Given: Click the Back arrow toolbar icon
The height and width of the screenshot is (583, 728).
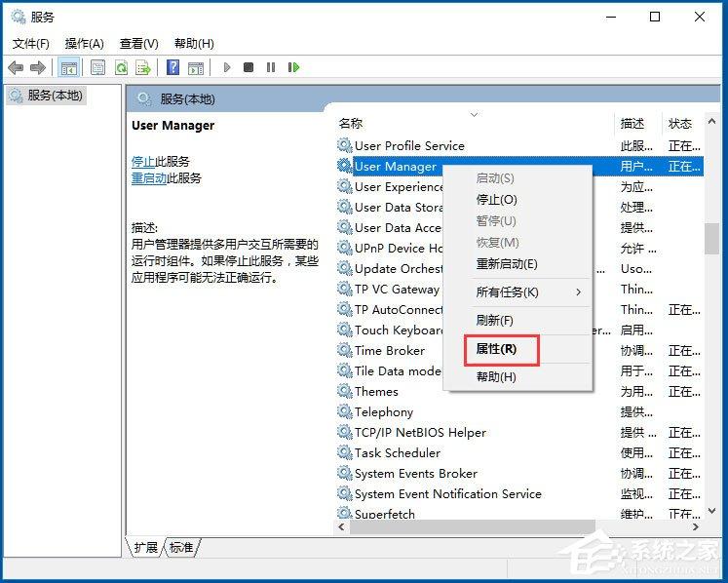Looking at the screenshot, I should 16,68.
